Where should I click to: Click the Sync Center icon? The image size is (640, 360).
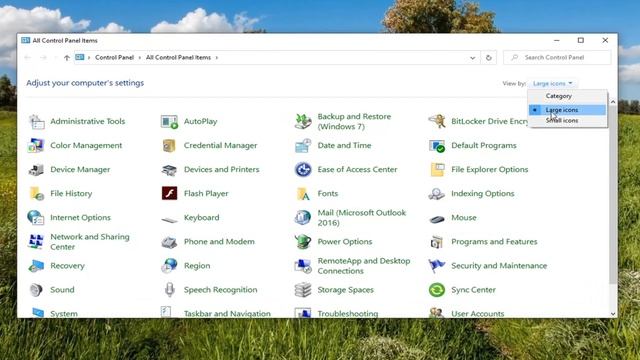437,290
